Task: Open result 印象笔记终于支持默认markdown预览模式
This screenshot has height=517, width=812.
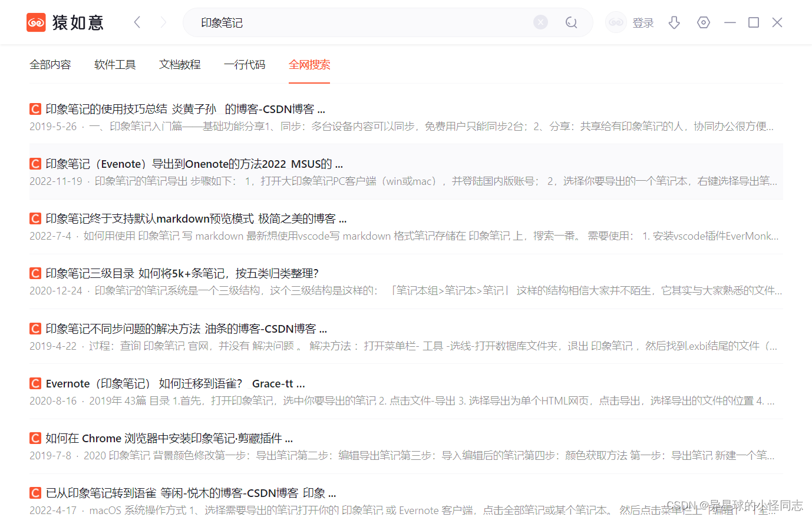Action: 196,218
